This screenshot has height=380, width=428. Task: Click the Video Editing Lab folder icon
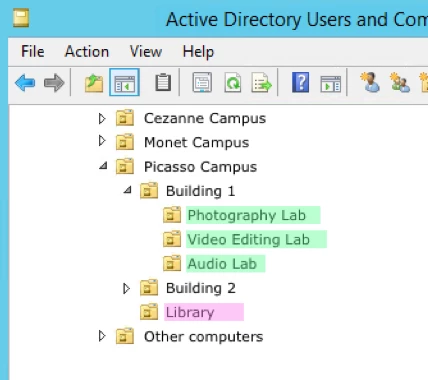coord(172,239)
